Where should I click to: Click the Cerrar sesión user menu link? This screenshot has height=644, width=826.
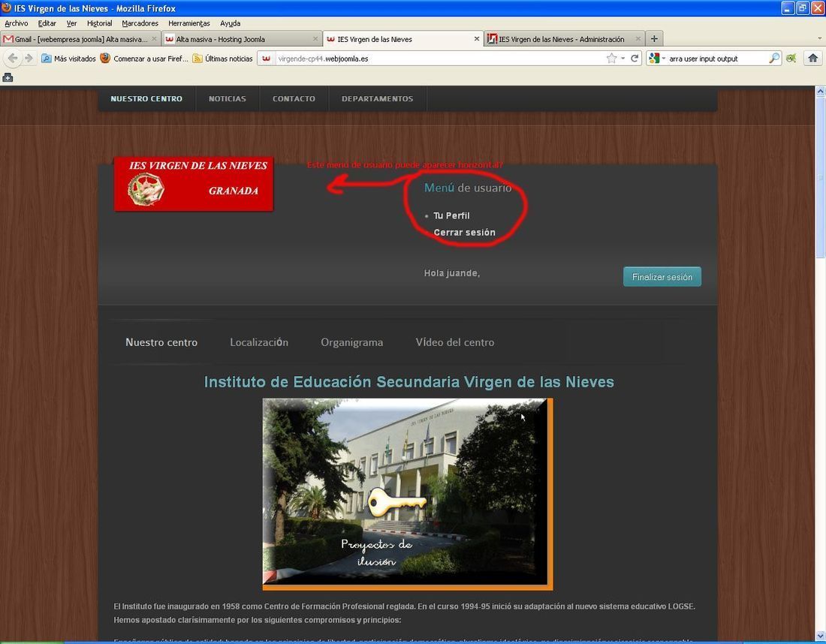[x=464, y=232]
